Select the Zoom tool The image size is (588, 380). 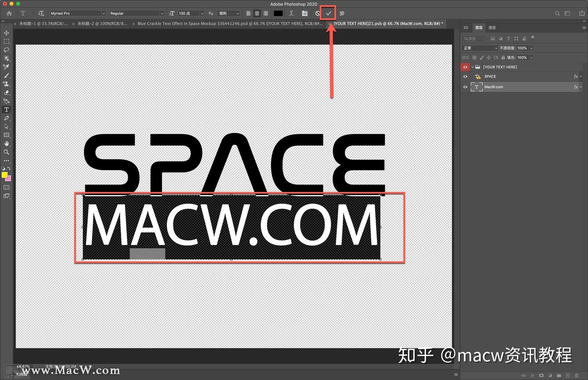pos(7,152)
